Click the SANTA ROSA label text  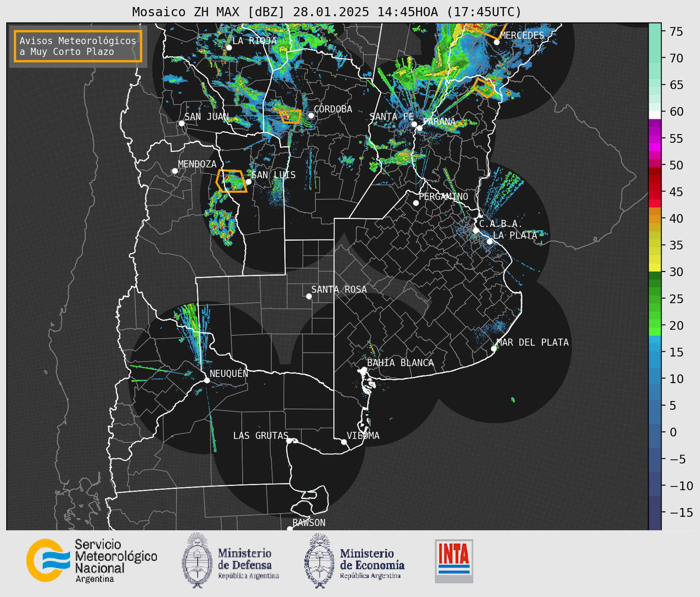coord(339,289)
